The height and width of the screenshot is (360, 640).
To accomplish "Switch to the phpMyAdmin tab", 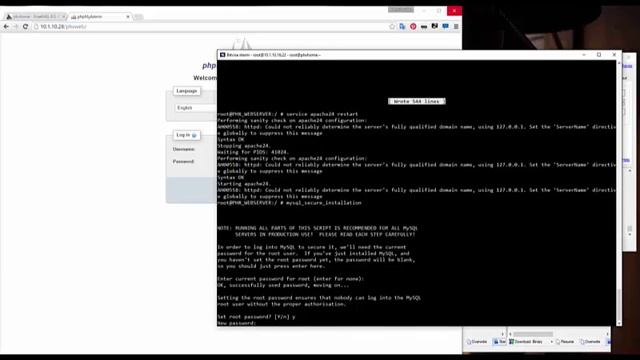I will 98,17.
